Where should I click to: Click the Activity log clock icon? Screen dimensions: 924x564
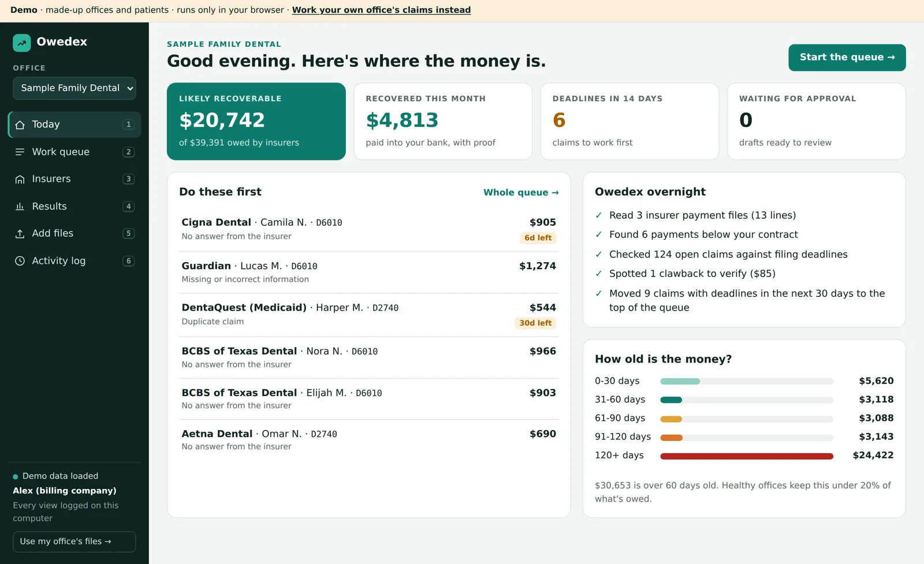point(20,261)
